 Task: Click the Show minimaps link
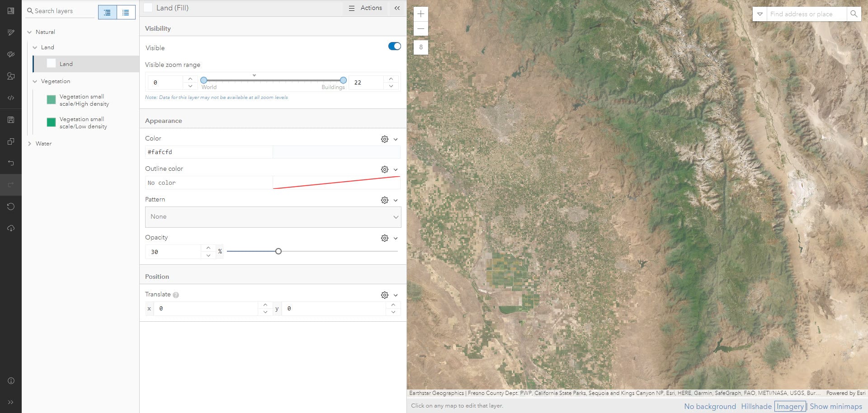(835, 406)
